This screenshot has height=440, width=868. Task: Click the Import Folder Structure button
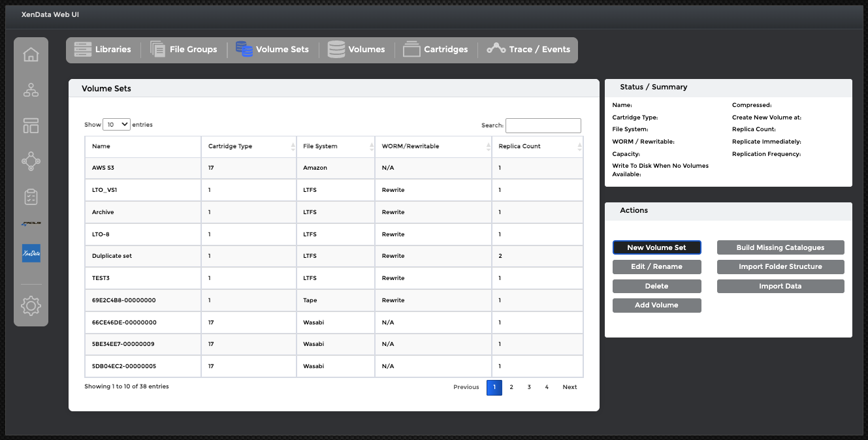point(780,266)
